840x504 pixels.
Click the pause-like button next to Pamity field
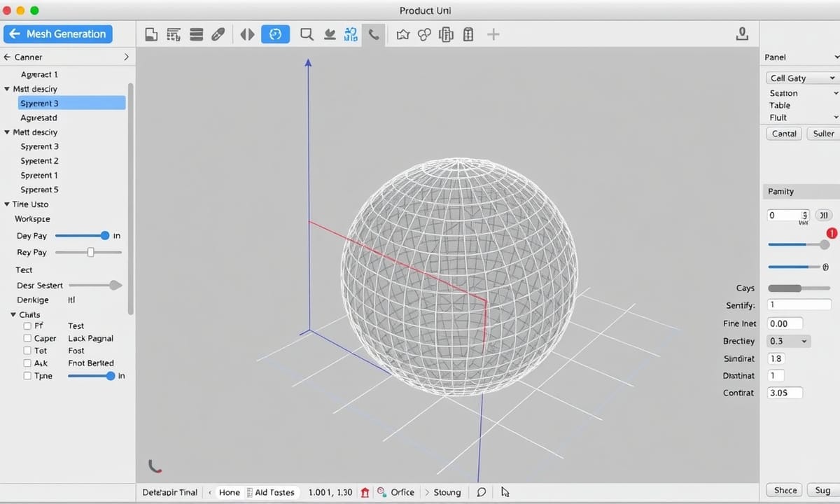[x=824, y=216]
